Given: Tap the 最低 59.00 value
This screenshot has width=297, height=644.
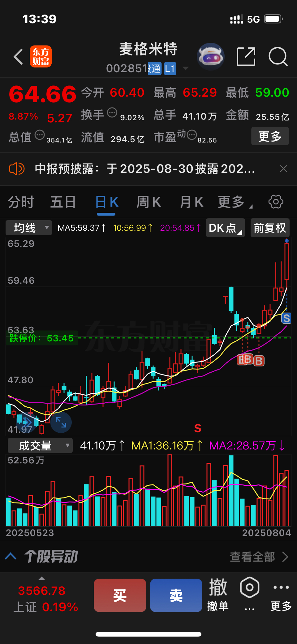Looking at the screenshot, I should [272, 93].
